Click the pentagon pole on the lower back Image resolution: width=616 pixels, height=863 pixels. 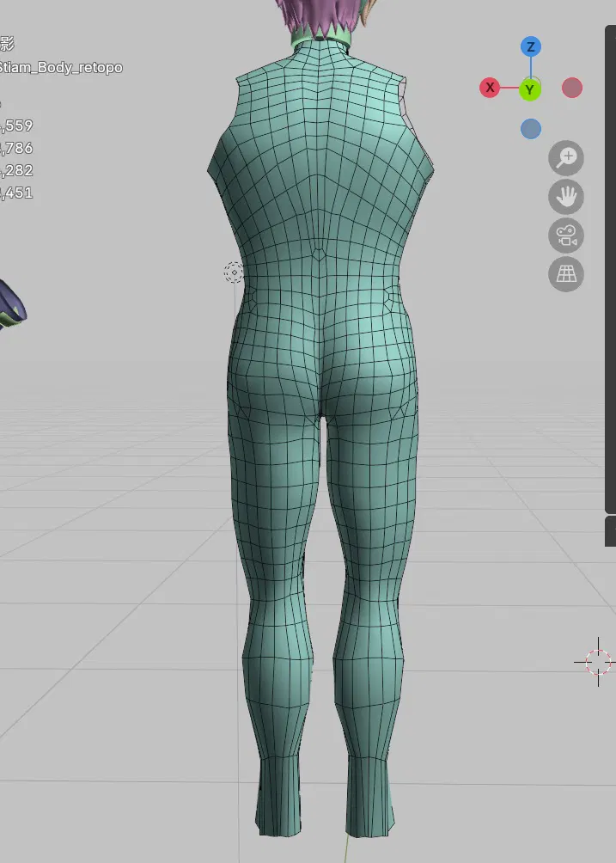pyautogui.click(x=319, y=254)
